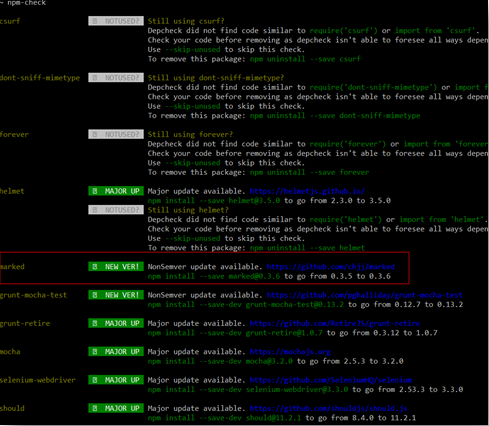This screenshot has height=426, width=489.
Task: Click the 'npm uninstall --save helmet' command
Action: (307, 248)
